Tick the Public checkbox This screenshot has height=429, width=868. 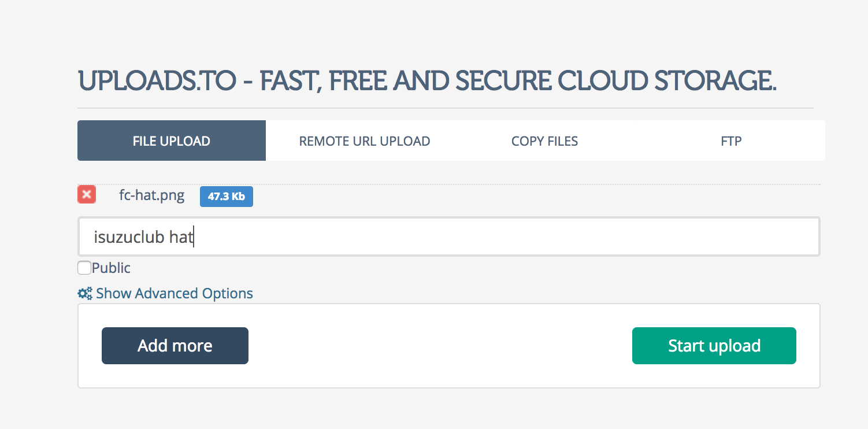point(84,268)
